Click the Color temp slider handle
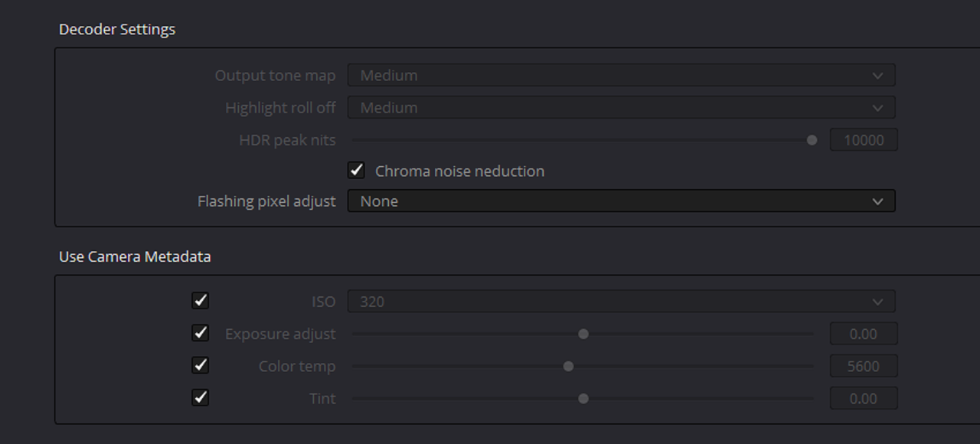This screenshot has height=444, width=980. 568,366
